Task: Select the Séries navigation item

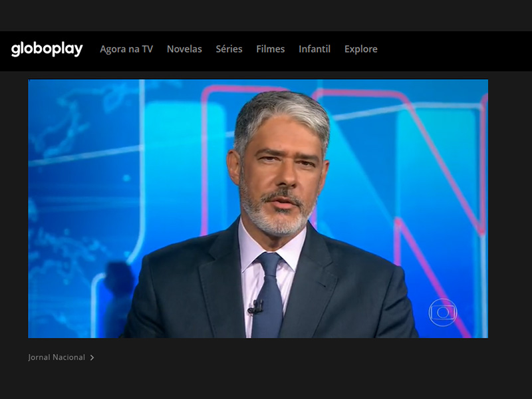Action: coord(229,49)
